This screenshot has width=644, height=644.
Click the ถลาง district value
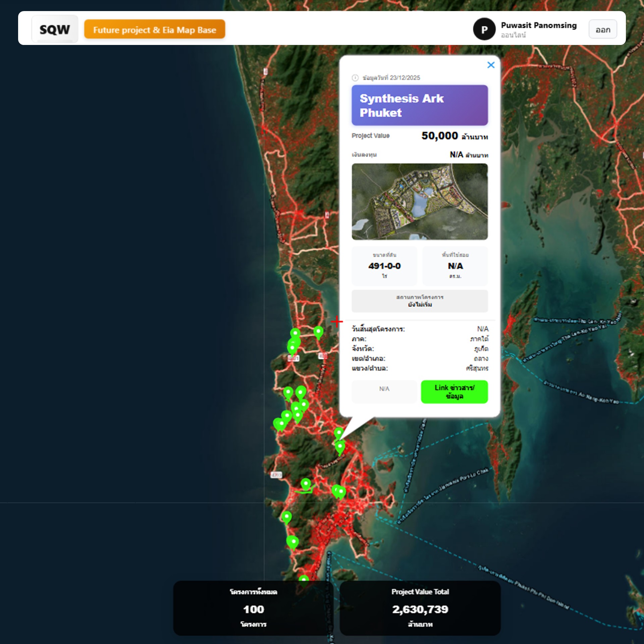tap(481, 359)
